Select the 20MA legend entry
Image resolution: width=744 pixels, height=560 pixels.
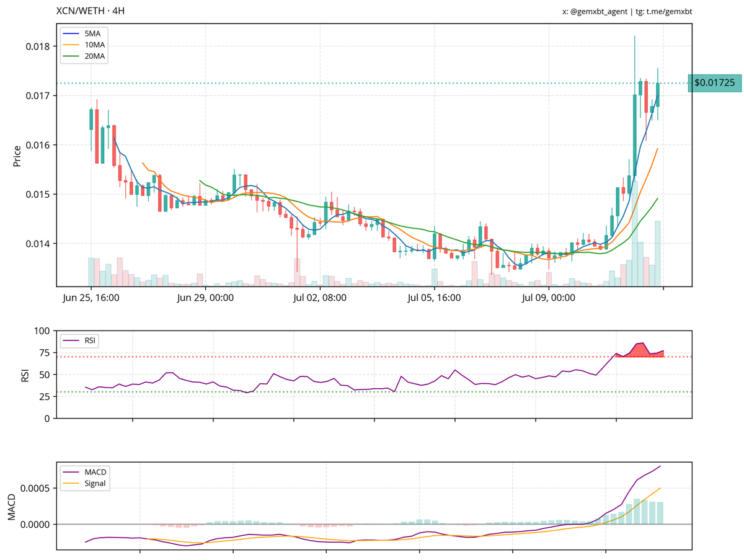[83, 56]
